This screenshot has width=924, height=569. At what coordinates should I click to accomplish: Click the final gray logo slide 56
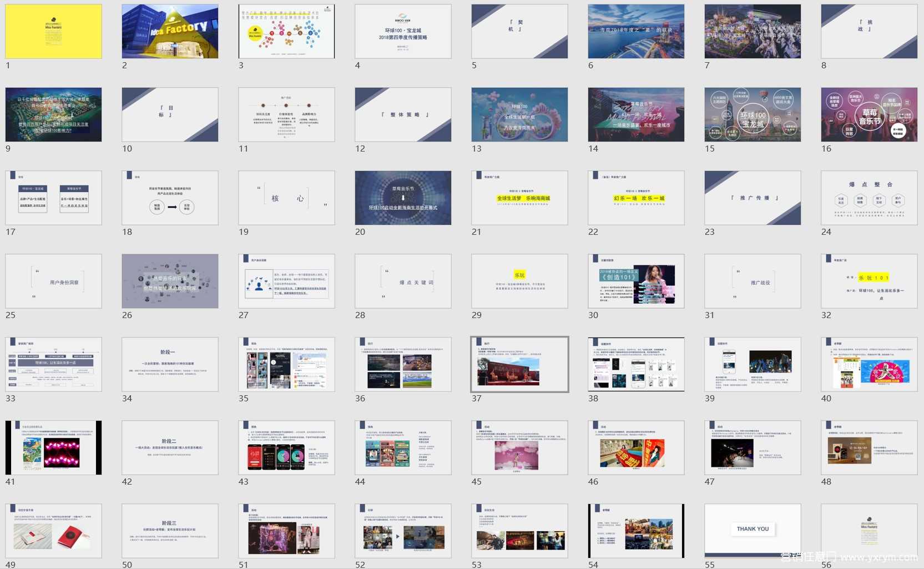click(x=869, y=531)
